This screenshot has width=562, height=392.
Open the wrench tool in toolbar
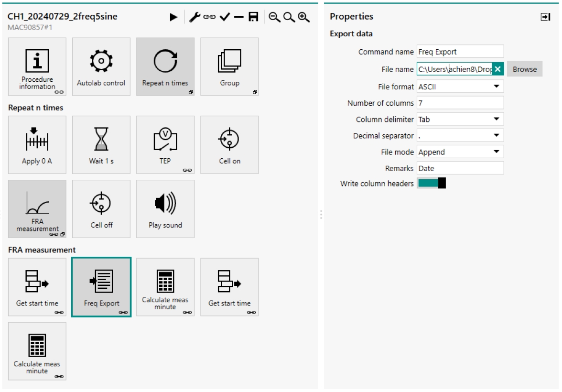coord(195,17)
